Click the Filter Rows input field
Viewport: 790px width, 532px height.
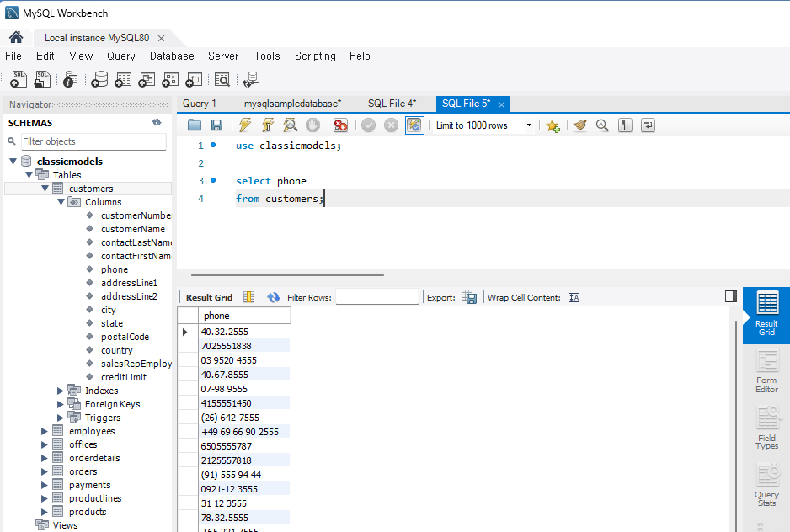(x=376, y=297)
